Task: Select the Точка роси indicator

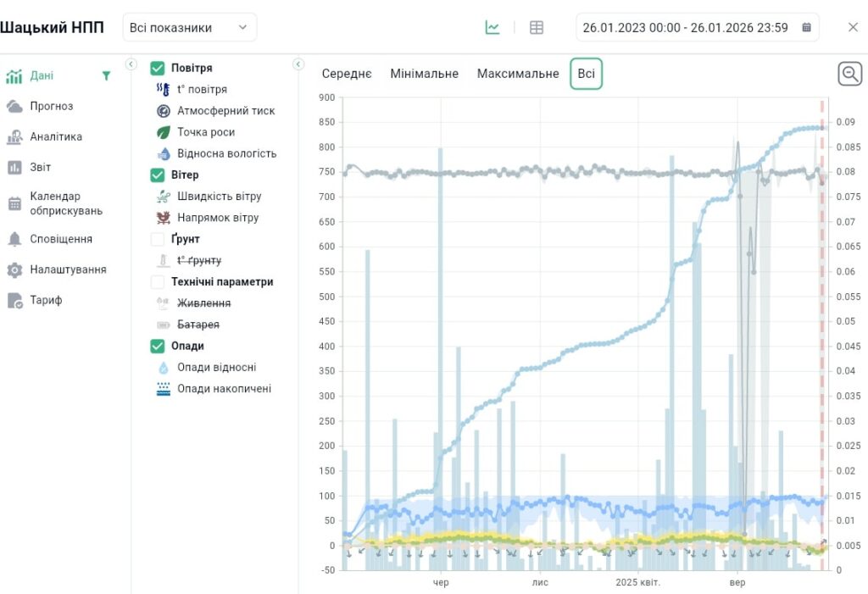Action: (206, 132)
